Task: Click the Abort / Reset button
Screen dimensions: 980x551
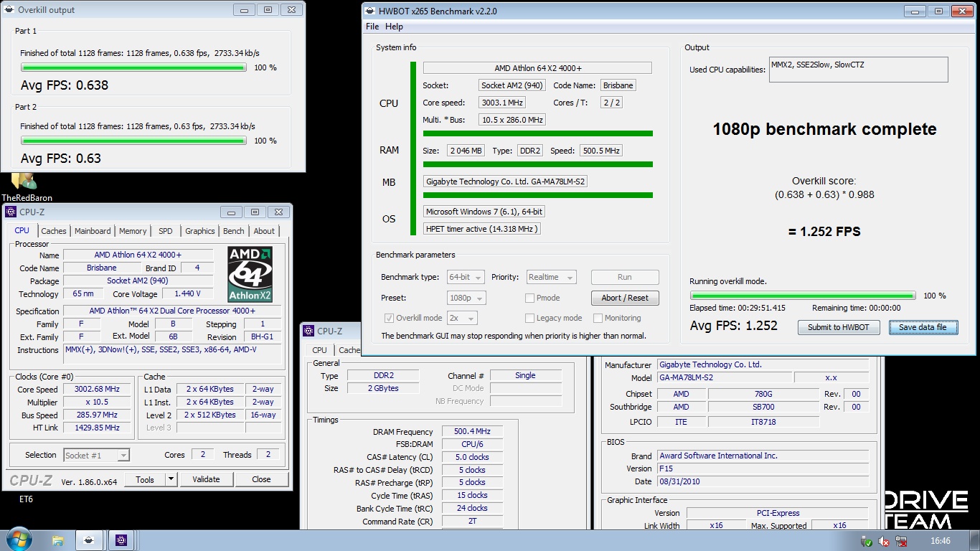Action: coord(625,298)
